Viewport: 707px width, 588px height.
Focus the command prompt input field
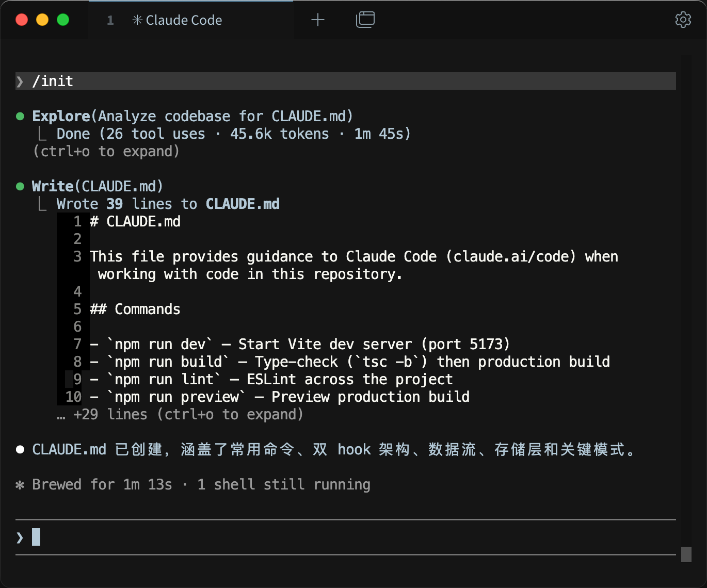346,537
